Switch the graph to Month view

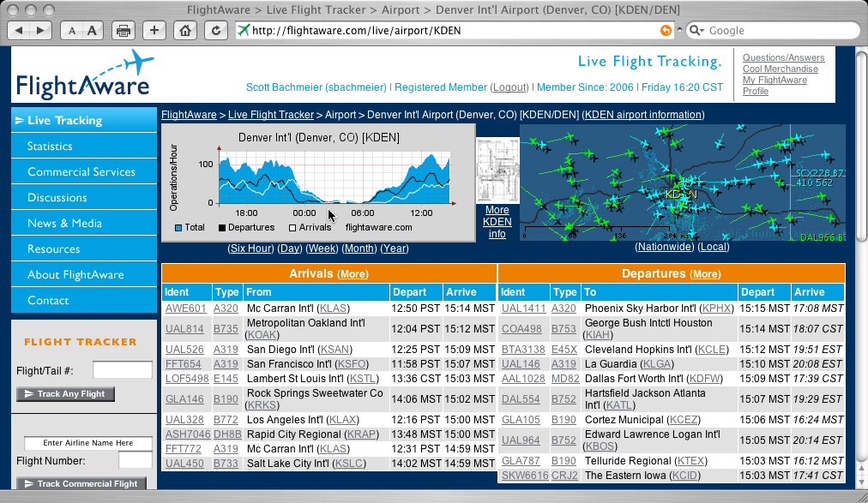[x=359, y=249]
